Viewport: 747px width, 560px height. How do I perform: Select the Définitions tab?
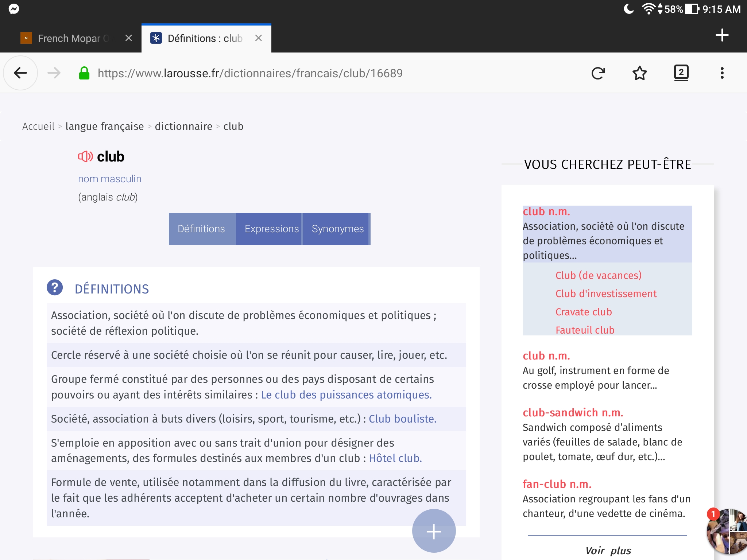(201, 229)
